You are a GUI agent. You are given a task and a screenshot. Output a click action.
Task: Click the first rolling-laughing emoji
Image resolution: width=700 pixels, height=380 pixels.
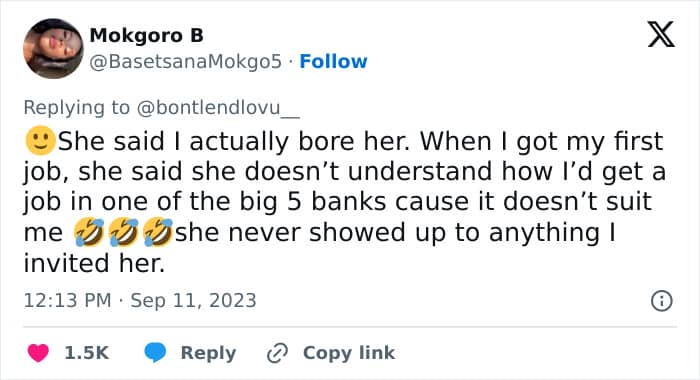coord(89,232)
